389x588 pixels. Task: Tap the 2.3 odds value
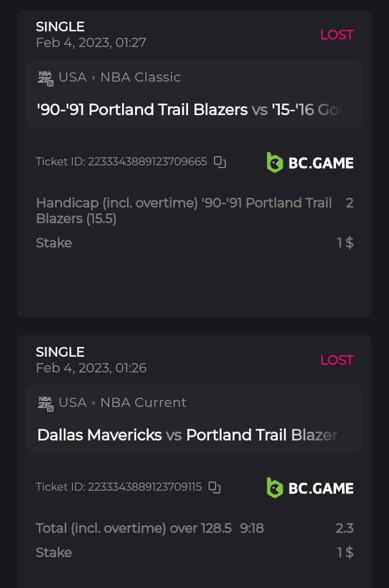point(344,528)
